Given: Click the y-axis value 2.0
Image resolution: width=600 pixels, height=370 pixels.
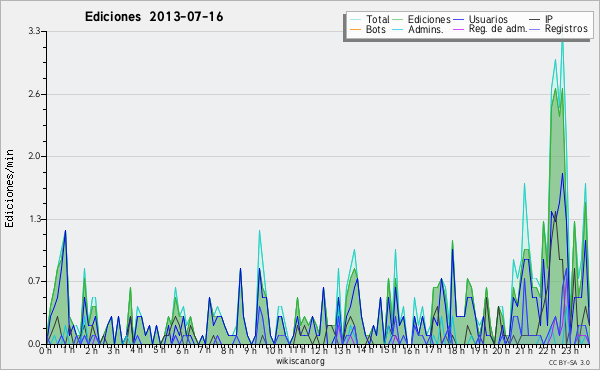Looking at the screenshot, I should tap(34, 156).
